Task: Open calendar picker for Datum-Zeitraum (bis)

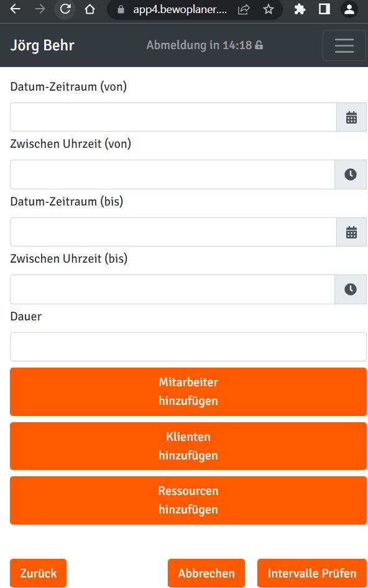Action: [351, 232]
